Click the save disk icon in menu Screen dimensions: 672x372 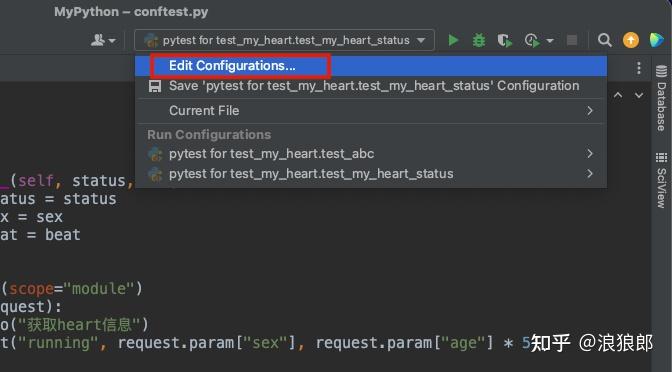(x=155, y=86)
